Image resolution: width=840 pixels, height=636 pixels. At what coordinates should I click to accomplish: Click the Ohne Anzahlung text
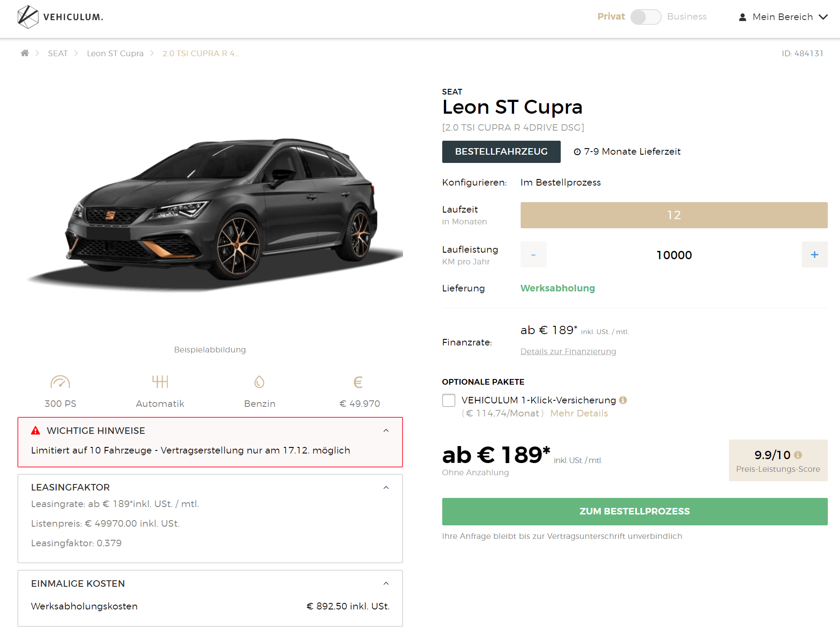[x=475, y=473]
